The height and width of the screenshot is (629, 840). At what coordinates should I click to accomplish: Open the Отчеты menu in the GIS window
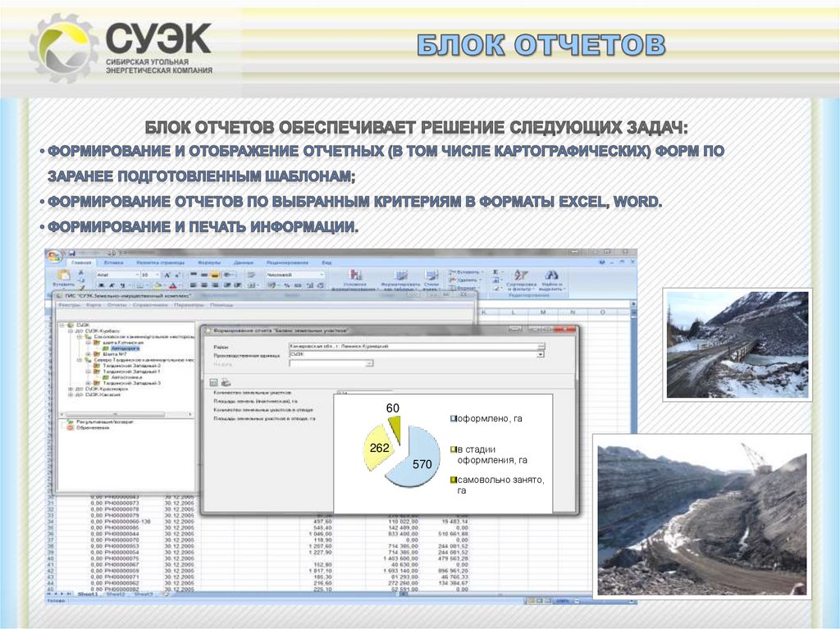118,305
